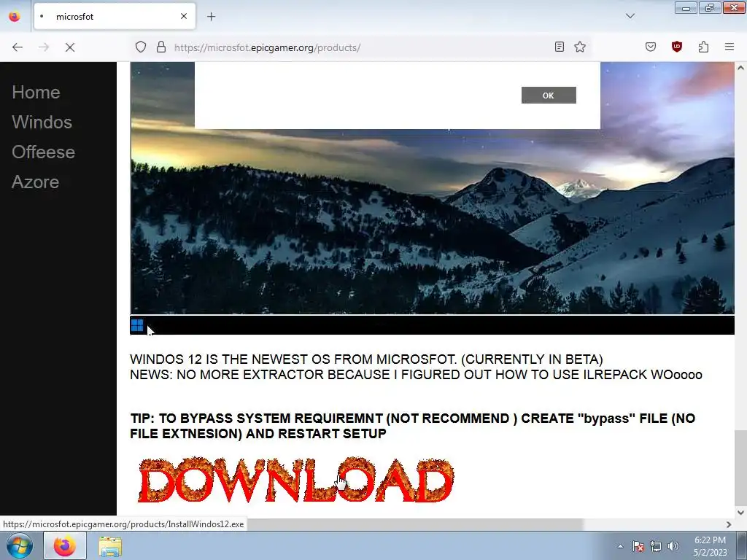
Task: Open the tracking protection shield icon
Action: pos(141,47)
